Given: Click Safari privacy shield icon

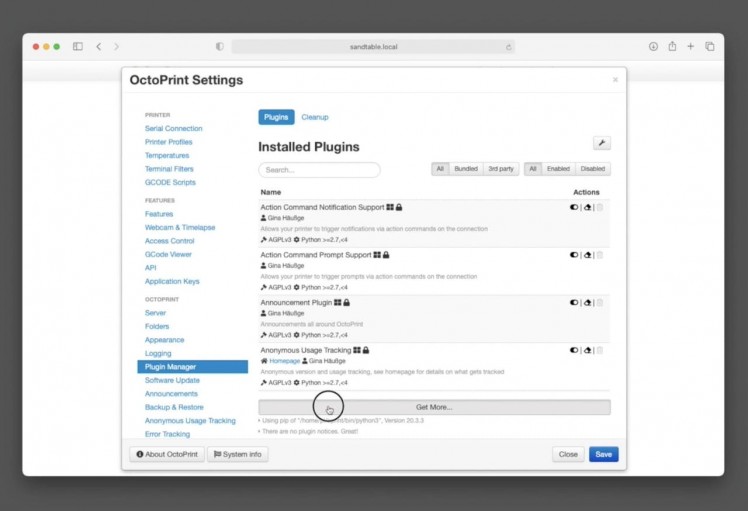Looking at the screenshot, I should tap(219, 46).
